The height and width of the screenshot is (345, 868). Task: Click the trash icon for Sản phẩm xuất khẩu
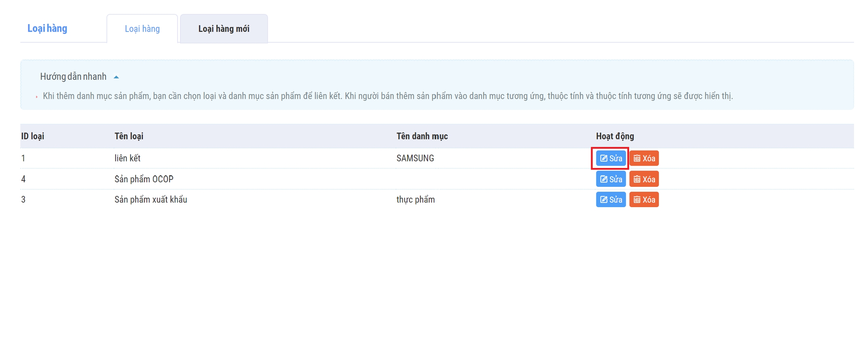637,200
